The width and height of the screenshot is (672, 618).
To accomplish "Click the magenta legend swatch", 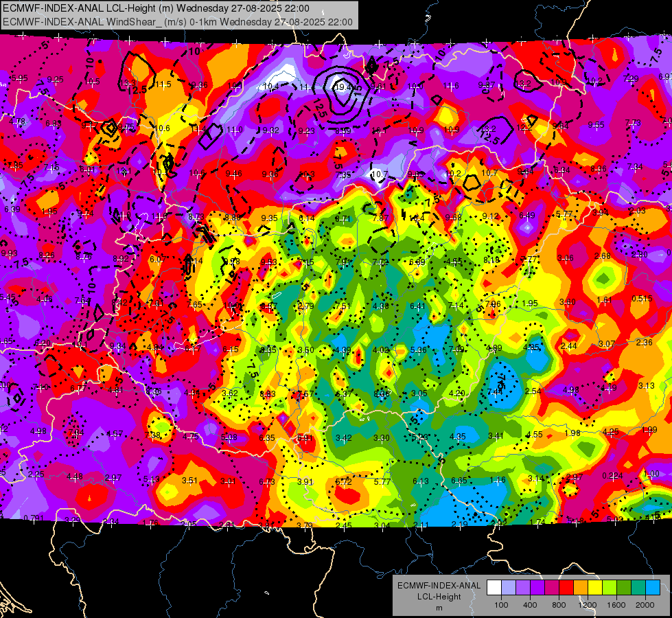I will point(552,588).
